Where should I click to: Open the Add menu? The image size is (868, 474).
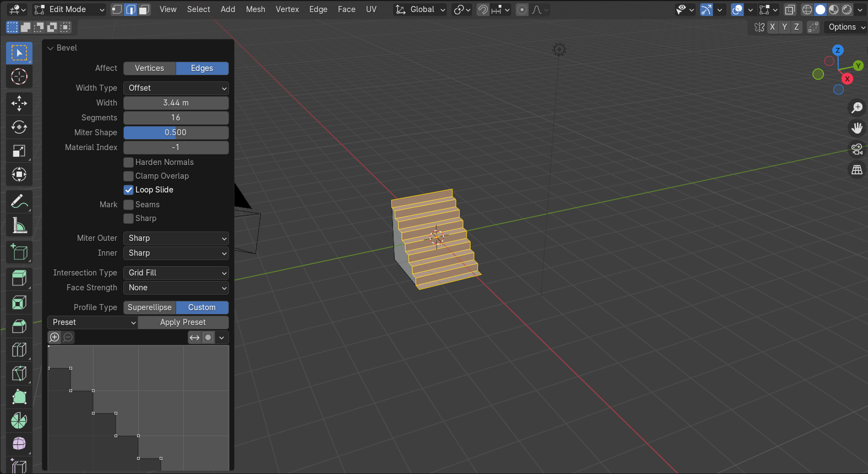pyautogui.click(x=228, y=9)
